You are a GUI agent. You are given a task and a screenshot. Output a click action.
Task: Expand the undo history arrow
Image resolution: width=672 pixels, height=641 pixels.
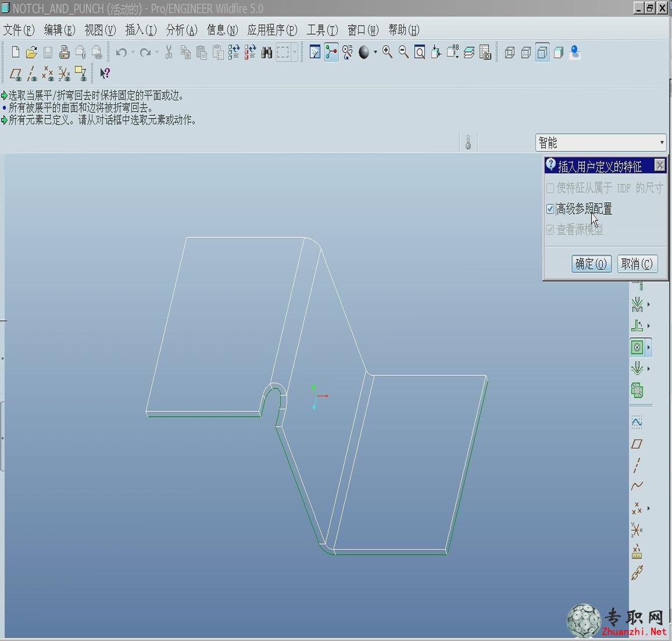click(133, 52)
